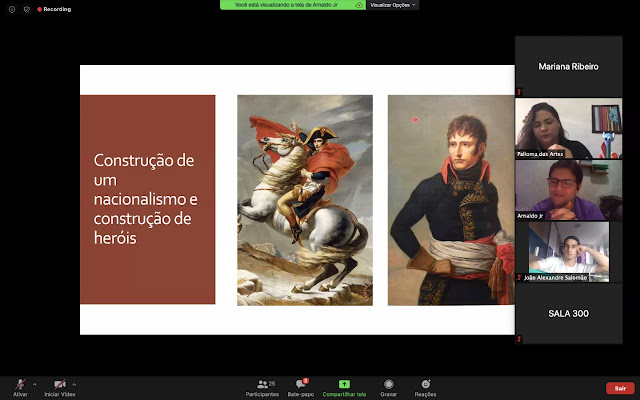Open the Bate-papo chat panel
The width and height of the screenshot is (640, 400).
pos(301,388)
